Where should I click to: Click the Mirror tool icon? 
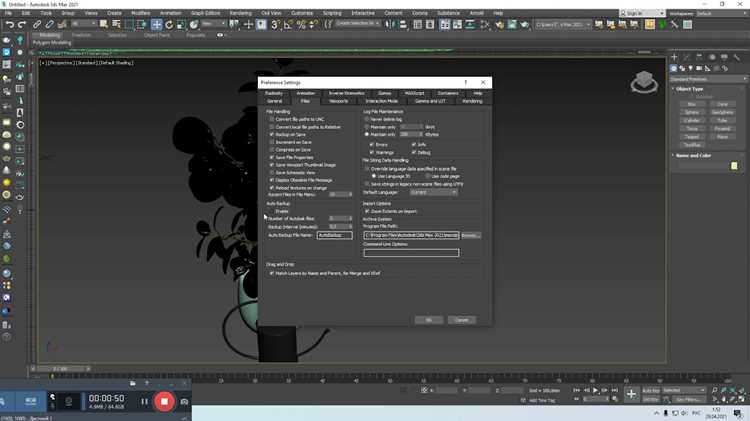click(x=390, y=24)
